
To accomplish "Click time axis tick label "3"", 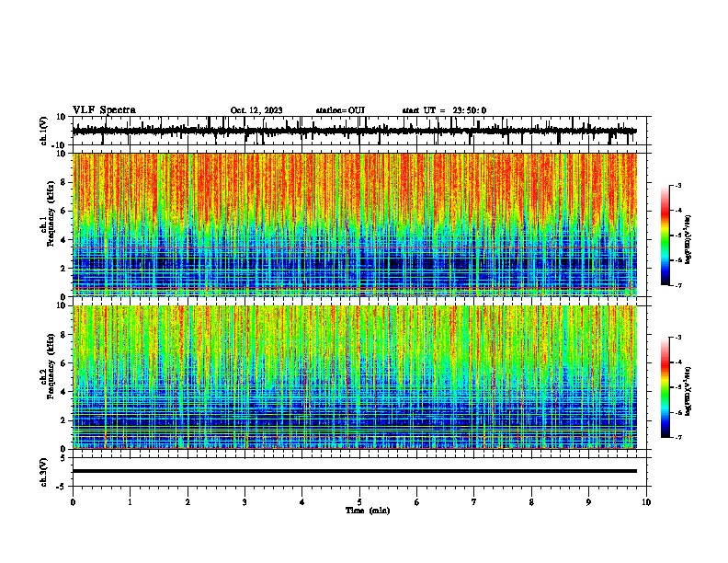I will tap(245, 502).
